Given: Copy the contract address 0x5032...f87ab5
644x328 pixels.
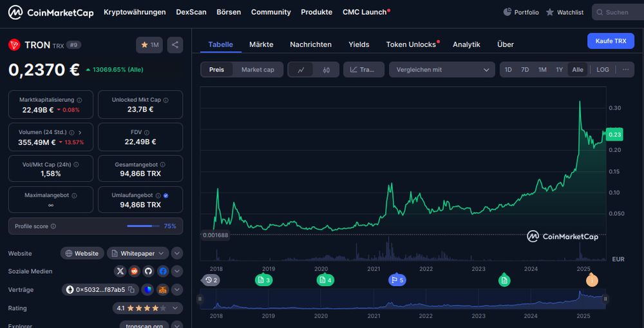Looking at the screenshot, I should click(131, 289).
